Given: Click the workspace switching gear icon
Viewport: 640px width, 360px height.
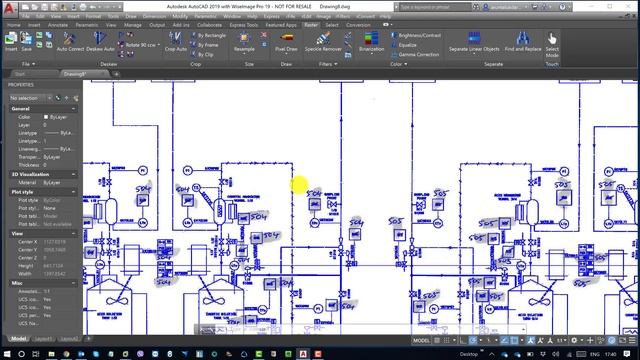Looking at the screenshot, I should pyautogui.click(x=574, y=340).
